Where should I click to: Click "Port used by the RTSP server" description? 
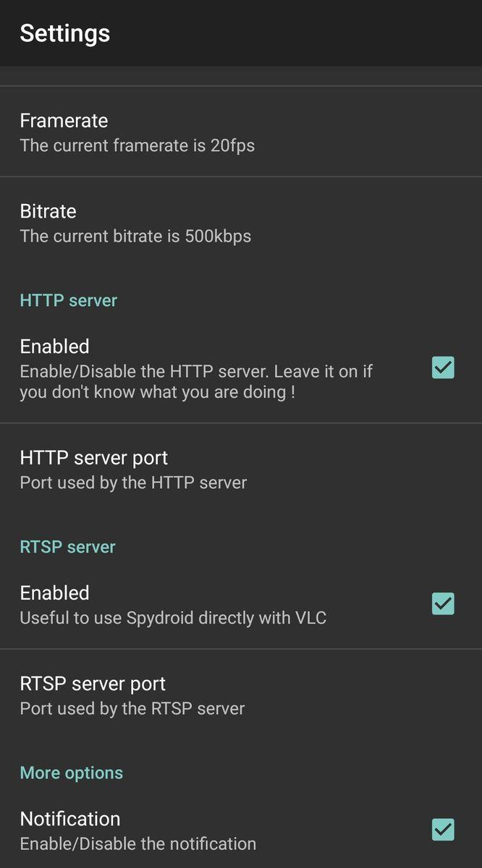(132, 708)
